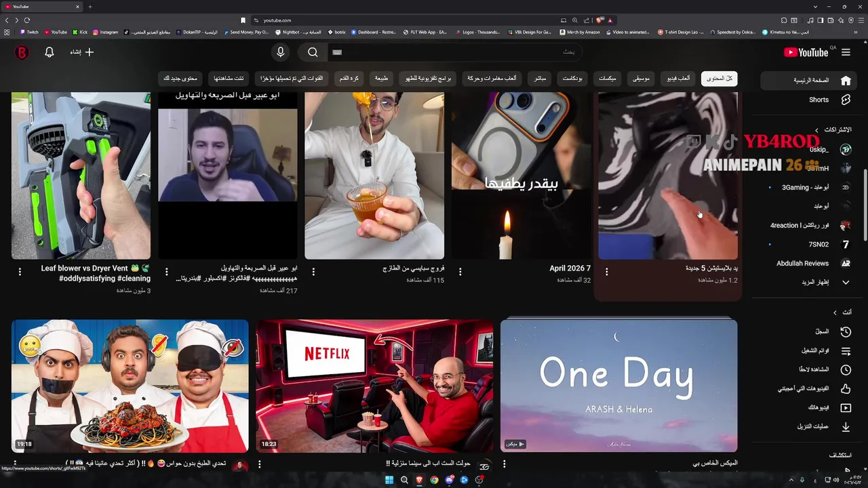Select the كرة القدم football filter chip
Screen dimensions: 868x488
349,79
